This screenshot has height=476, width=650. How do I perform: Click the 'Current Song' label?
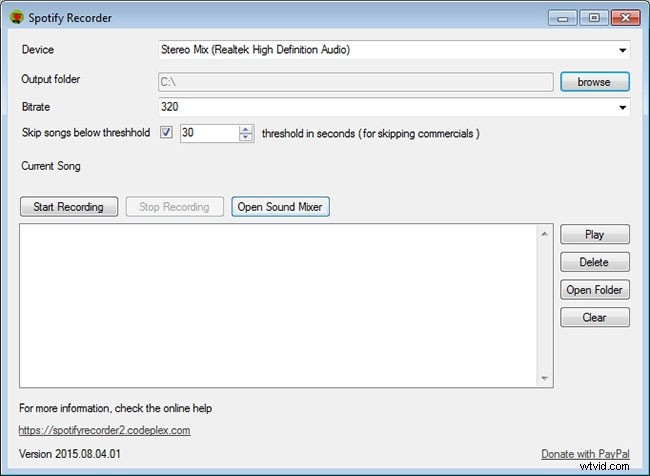click(51, 166)
